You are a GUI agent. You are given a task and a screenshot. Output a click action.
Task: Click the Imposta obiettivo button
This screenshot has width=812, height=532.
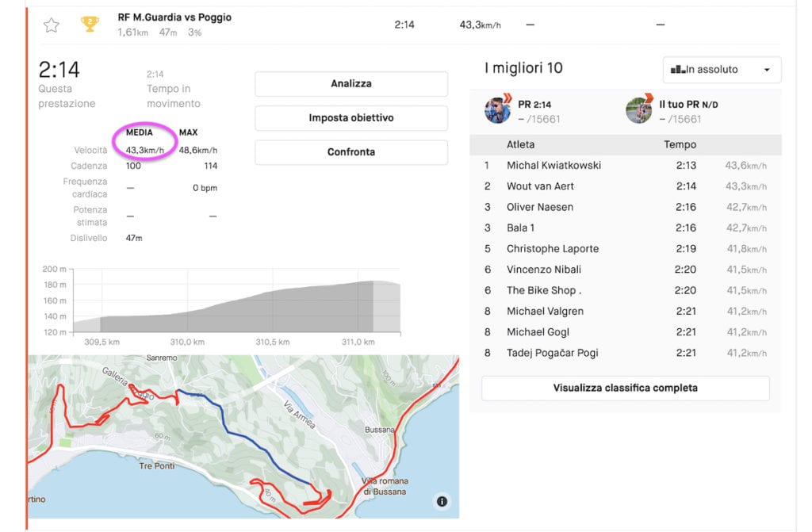click(x=350, y=118)
